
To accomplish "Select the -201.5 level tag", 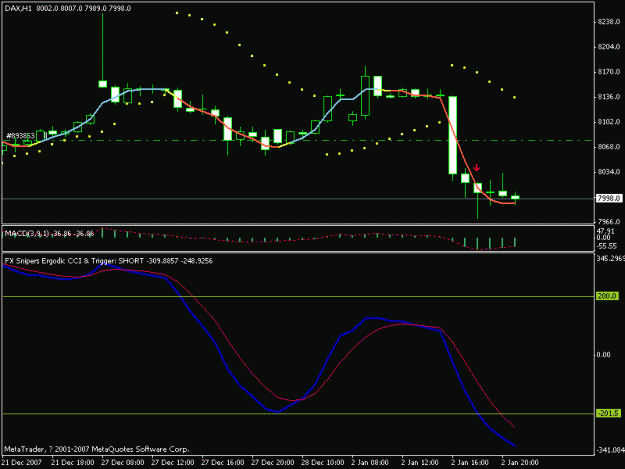I will (609, 414).
